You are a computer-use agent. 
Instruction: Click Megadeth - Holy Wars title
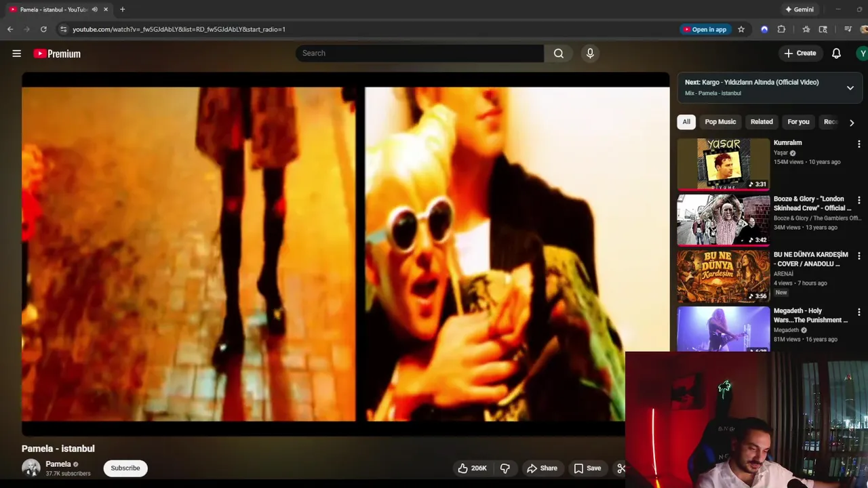[x=811, y=315]
